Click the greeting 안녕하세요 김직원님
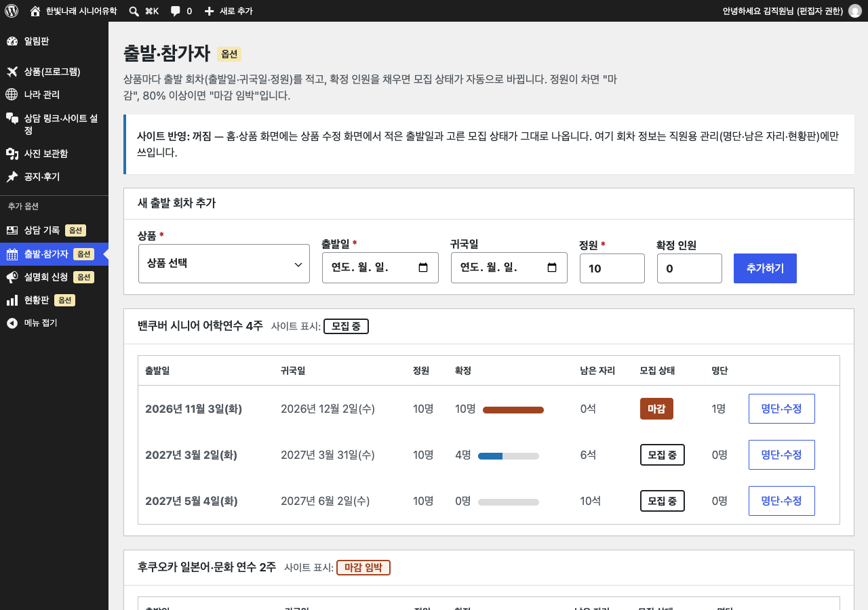This screenshot has height=610, width=868. pos(783,11)
